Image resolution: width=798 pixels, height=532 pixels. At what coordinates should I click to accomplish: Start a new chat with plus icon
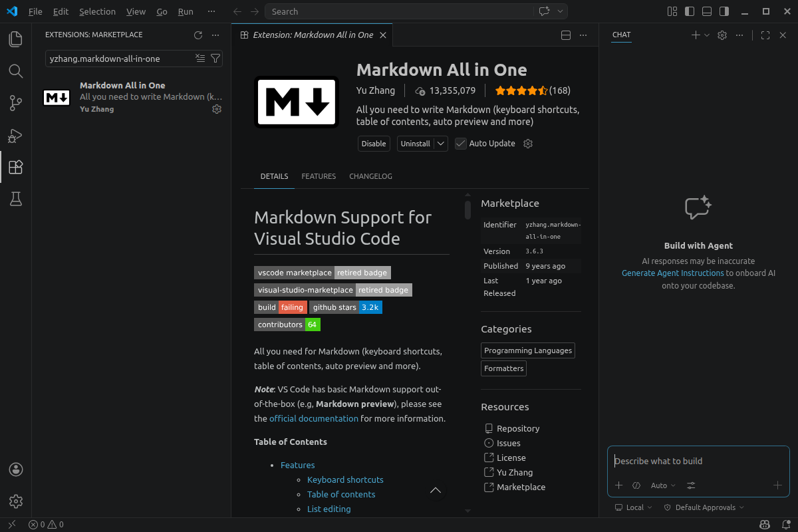[695, 35]
